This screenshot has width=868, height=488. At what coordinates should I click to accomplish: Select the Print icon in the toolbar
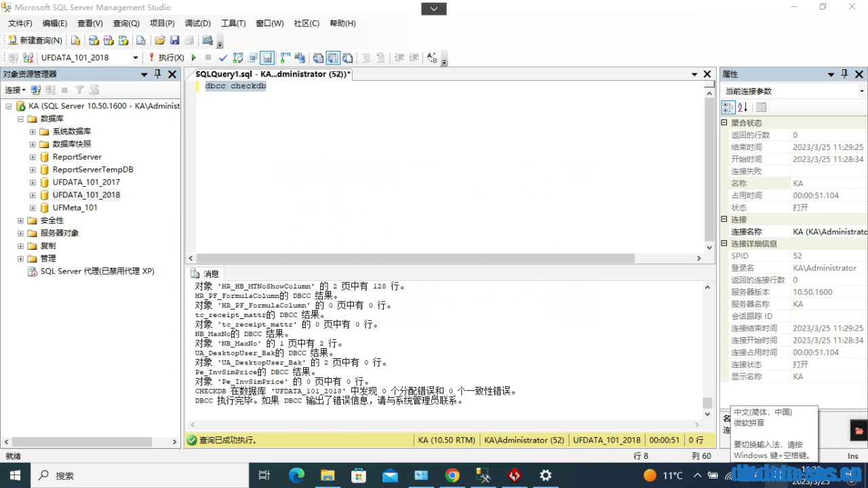point(189,40)
